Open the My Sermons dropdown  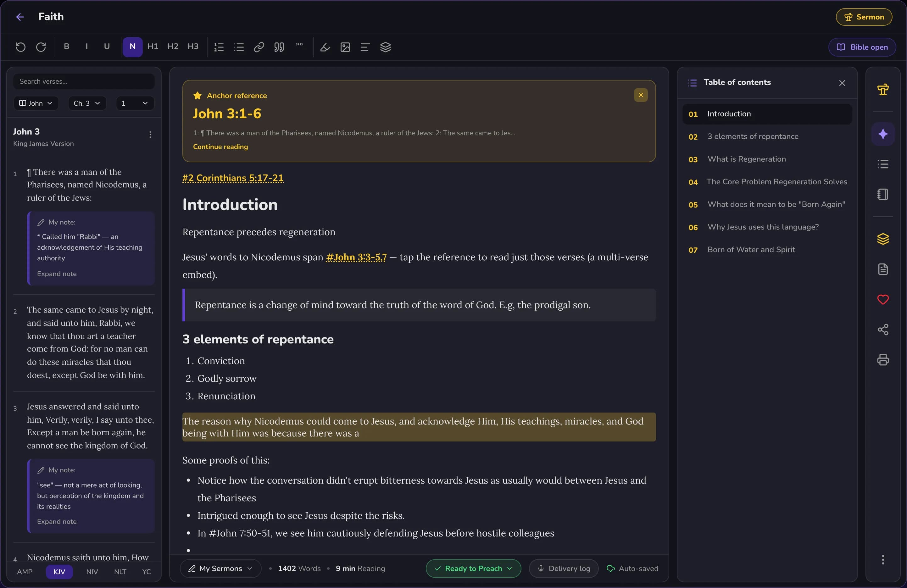(221, 568)
